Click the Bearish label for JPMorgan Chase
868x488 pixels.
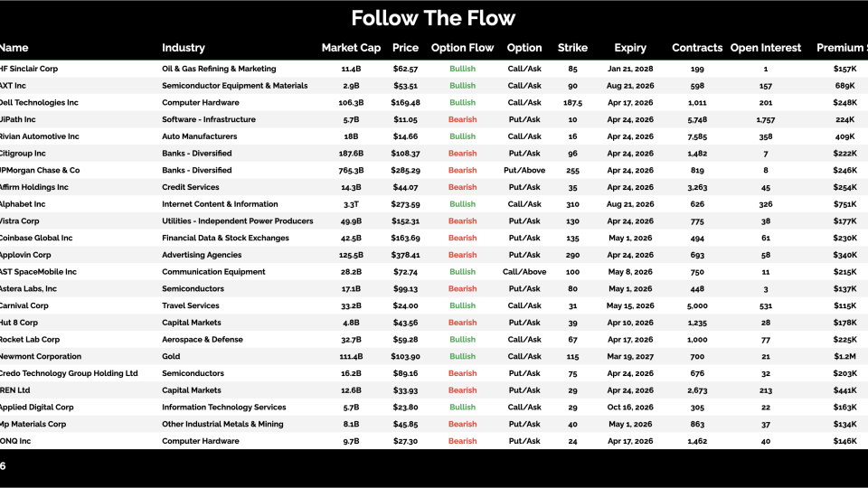(x=462, y=171)
